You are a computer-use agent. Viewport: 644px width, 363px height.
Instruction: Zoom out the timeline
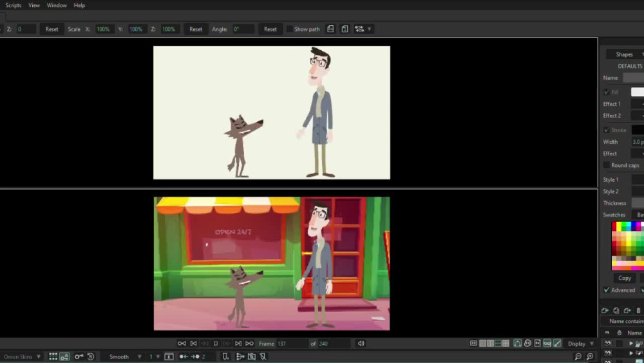pyautogui.click(x=578, y=357)
